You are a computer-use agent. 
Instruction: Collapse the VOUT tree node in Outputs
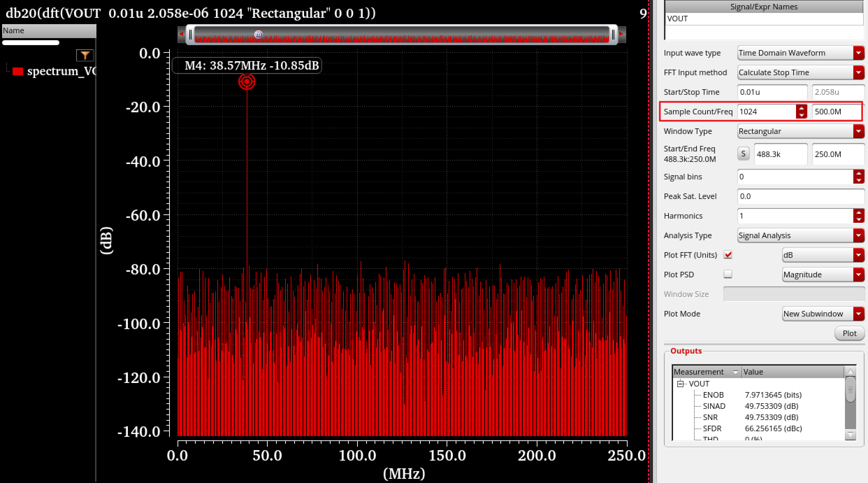[x=680, y=384]
